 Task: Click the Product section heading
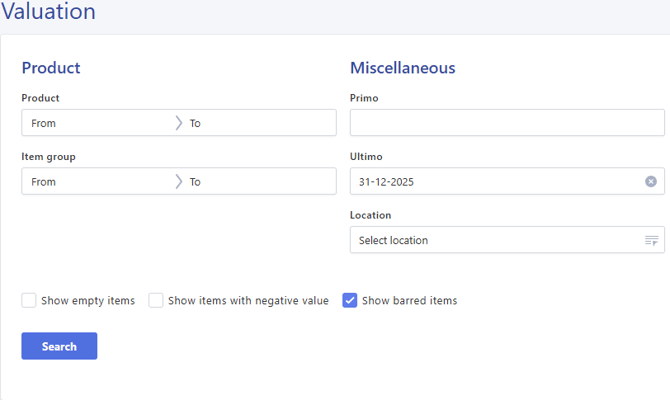tap(51, 68)
